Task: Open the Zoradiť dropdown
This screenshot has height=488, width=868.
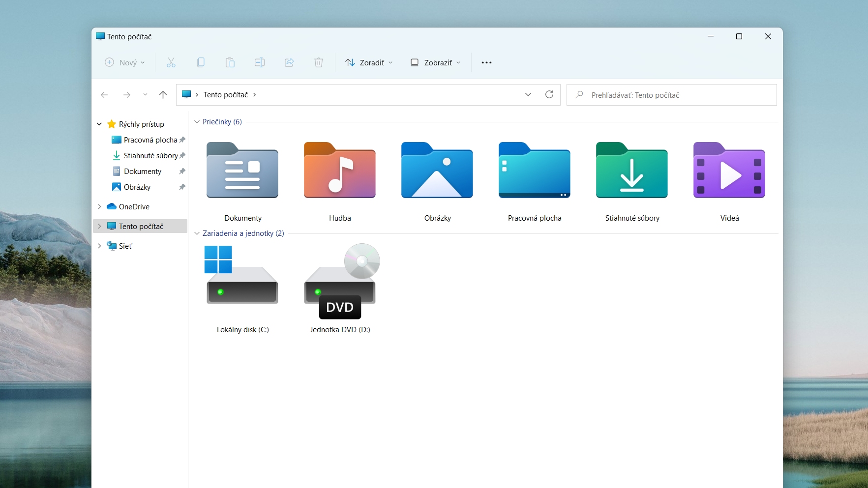Action: tap(369, 62)
